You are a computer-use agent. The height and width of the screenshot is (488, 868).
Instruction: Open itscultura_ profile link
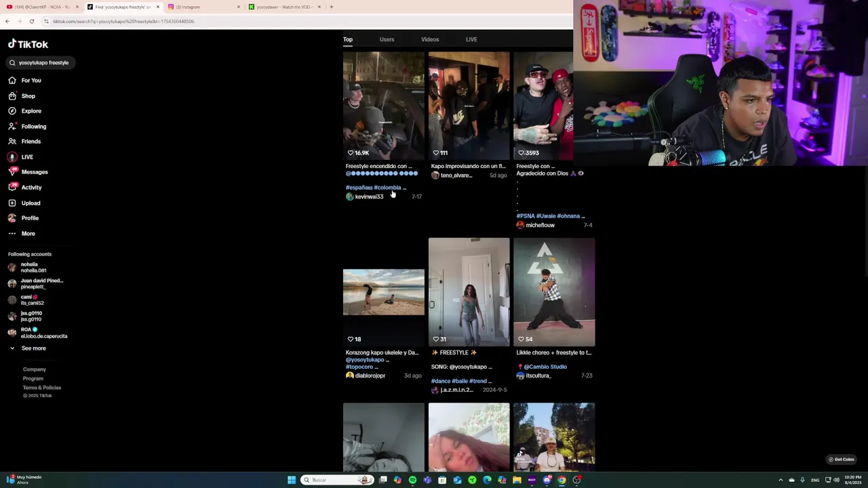click(x=534, y=375)
